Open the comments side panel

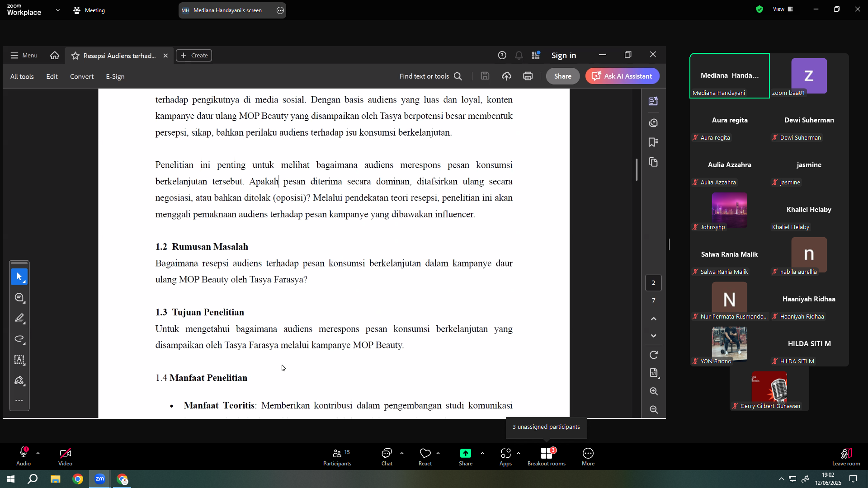pos(653,122)
